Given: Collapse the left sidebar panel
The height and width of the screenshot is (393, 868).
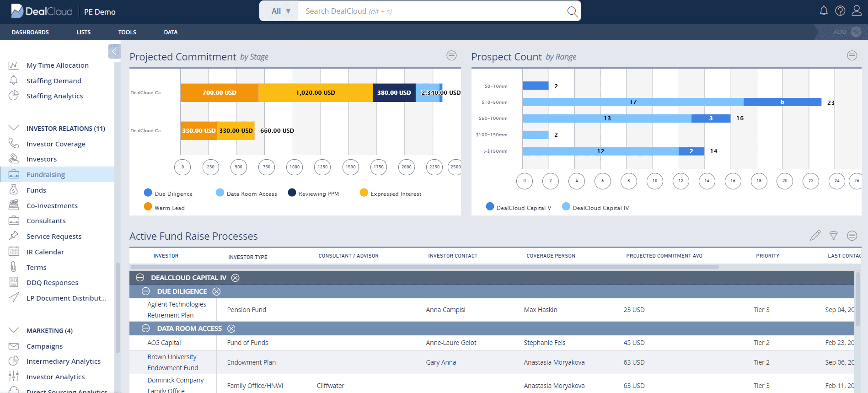Looking at the screenshot, I should click(x=114, y=51).
